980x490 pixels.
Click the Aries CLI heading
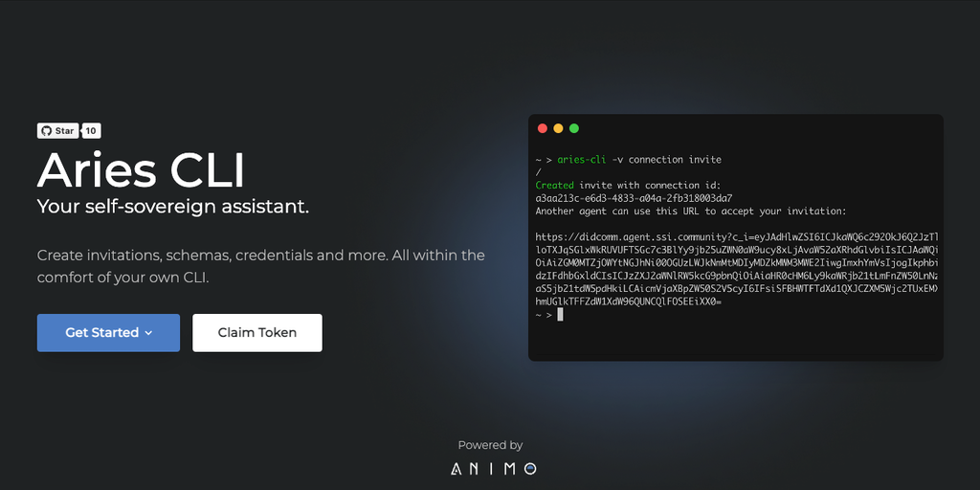pyautogui.click(x=142, y=170)
